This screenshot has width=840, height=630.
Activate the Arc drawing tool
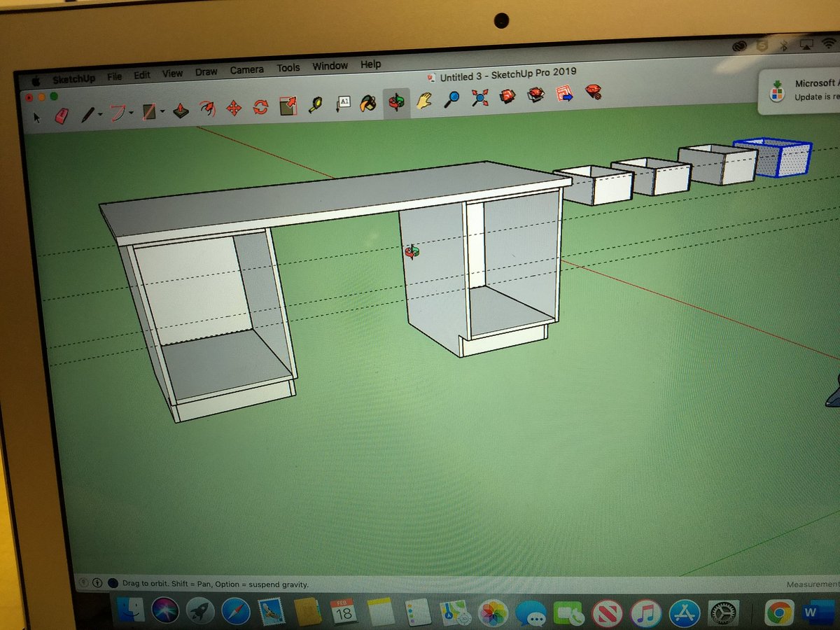117,113
